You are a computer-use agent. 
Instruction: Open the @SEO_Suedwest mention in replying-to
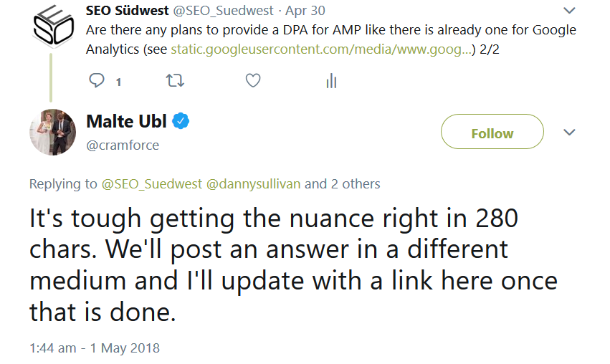151,184
